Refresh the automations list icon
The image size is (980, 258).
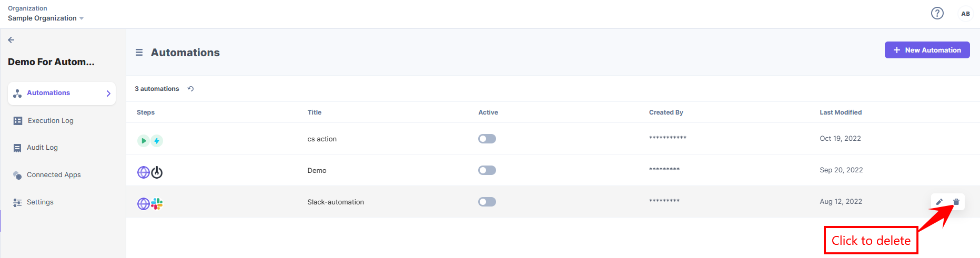click(190, 89)
